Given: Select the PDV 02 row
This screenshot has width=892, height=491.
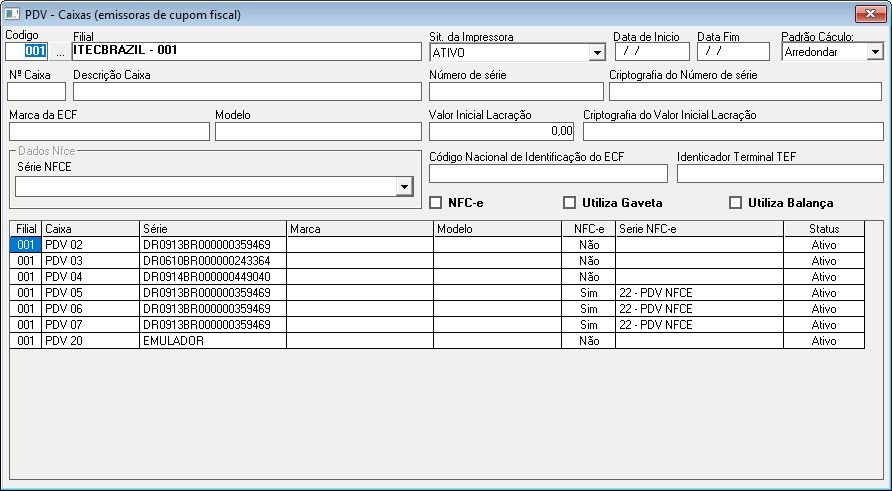Looking at the screenshot, I should click(x=437, y=245).
